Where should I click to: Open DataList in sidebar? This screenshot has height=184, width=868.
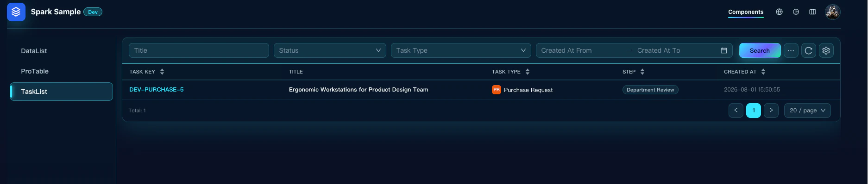coord(61,51)
